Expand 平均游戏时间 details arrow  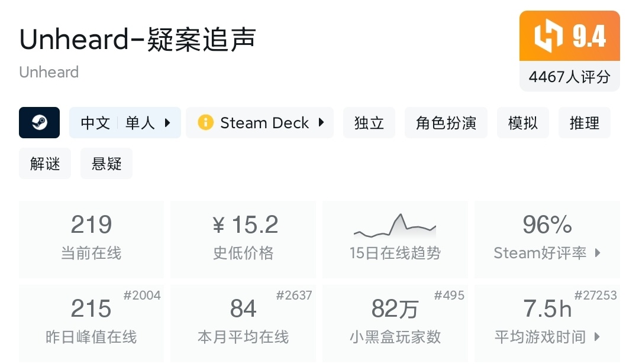pyautogui.click(x=598, y=337)
